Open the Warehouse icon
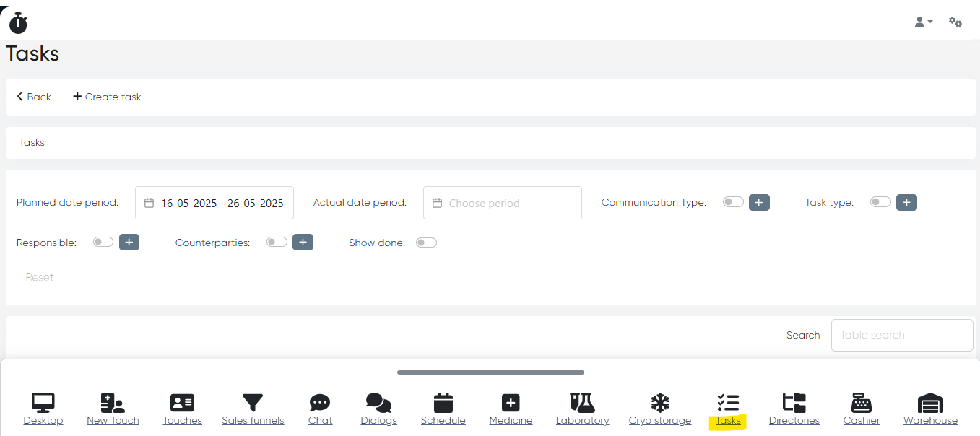This screenshot has height=436, width=980. point(930,403)
